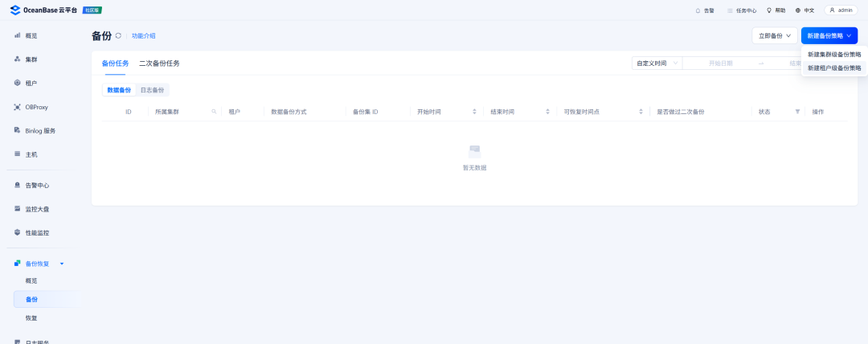
Task: Click the ID column header
Action: tap(129, 112)
